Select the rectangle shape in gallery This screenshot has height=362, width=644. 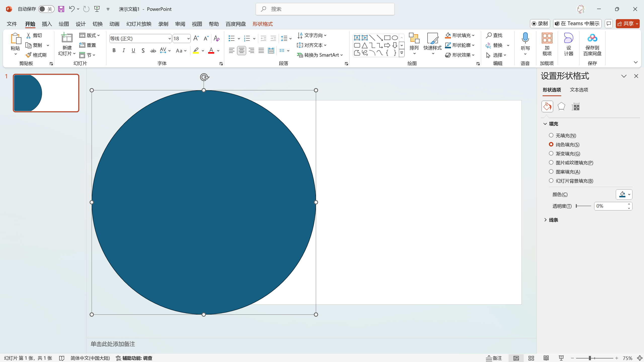[x=387, y=38]
